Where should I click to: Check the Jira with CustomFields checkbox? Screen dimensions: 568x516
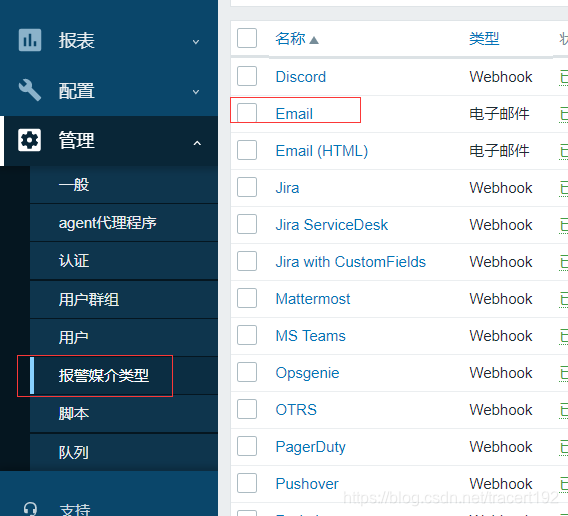coord(247,261)
